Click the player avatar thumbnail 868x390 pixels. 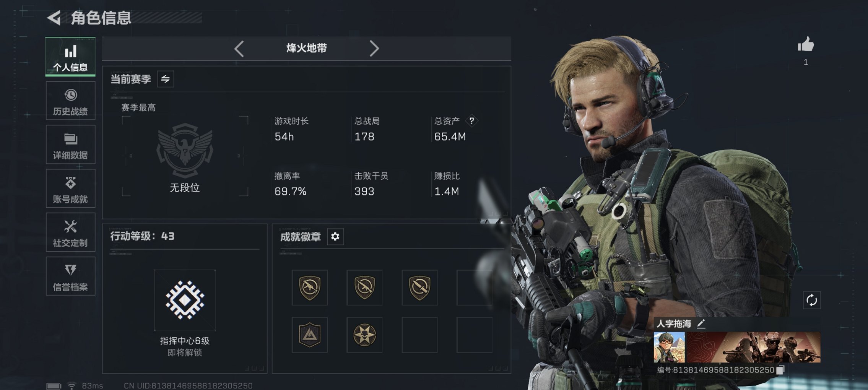click(x=669, y=347)
